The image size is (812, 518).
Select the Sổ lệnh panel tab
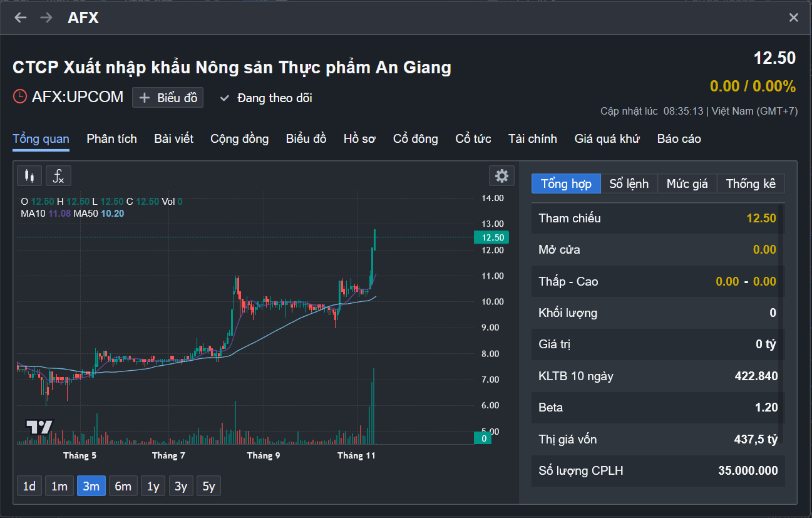coord(629,184)
